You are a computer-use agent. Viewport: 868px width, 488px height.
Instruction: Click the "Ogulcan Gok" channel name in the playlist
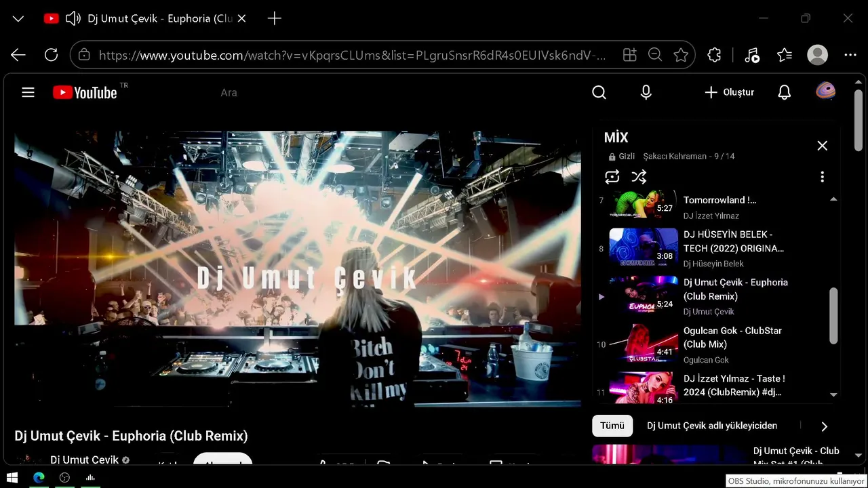[706, 360]
